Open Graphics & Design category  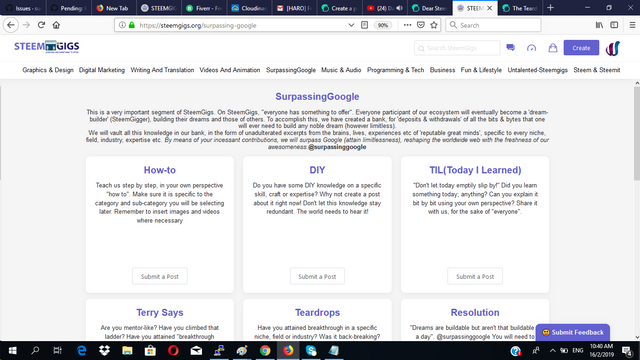coord(48,70)
